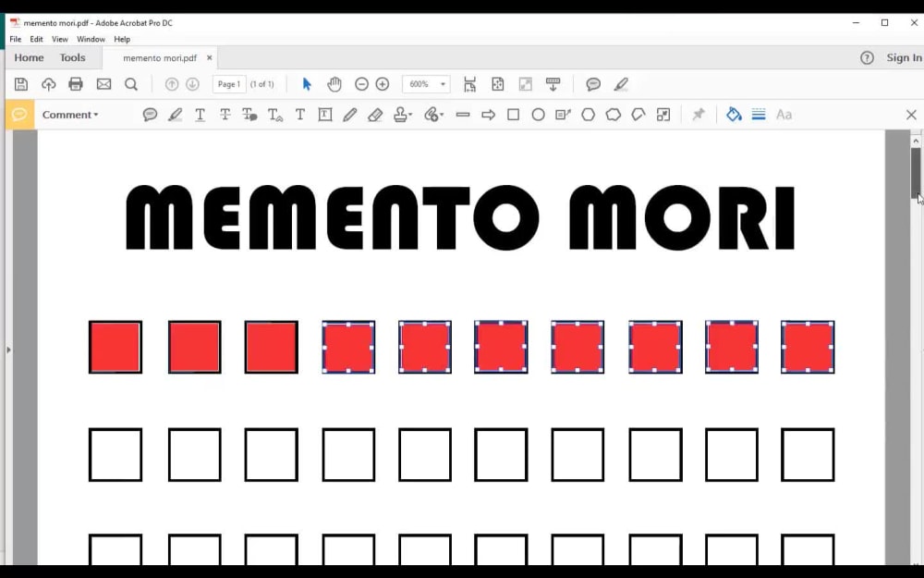
Task: Close the memento mori.pdf tab
Action: [209, 57]
